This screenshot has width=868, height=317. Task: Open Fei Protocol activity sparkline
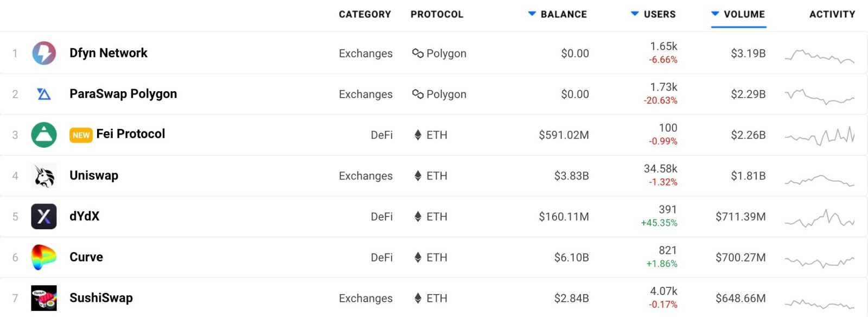(x=820, y=136)
